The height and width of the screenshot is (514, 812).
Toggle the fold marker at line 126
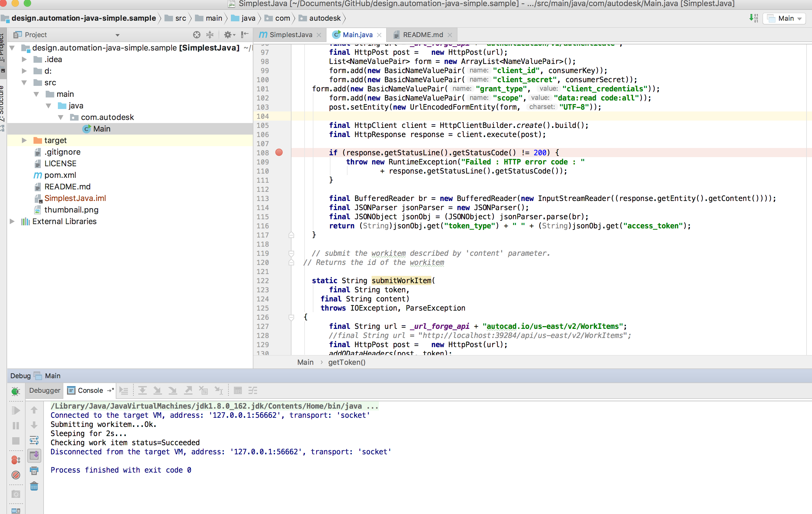[291, 317]
